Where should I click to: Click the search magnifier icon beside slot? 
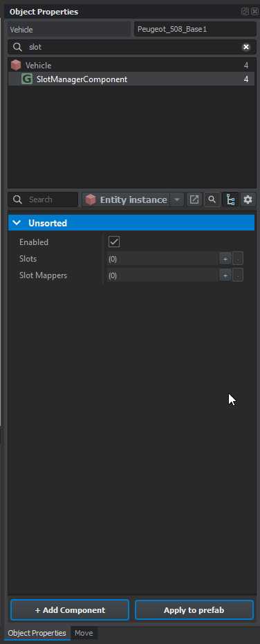(x=18, y=47)
